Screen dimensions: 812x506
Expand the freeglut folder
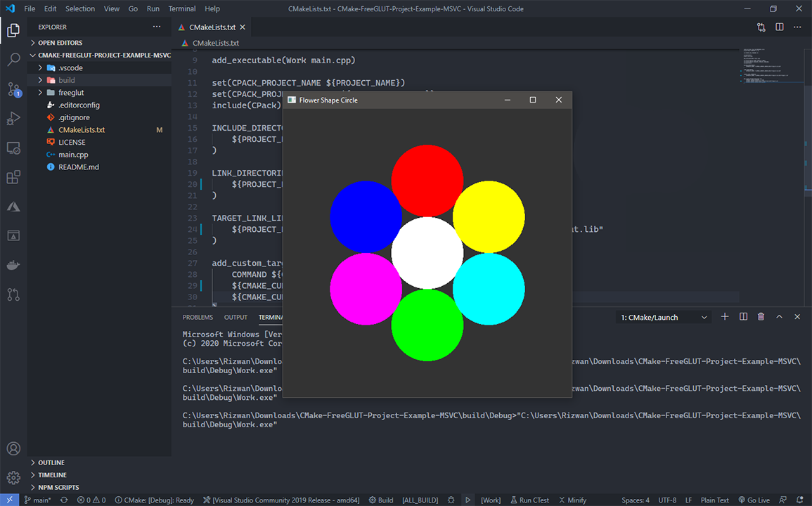(70, 93)
